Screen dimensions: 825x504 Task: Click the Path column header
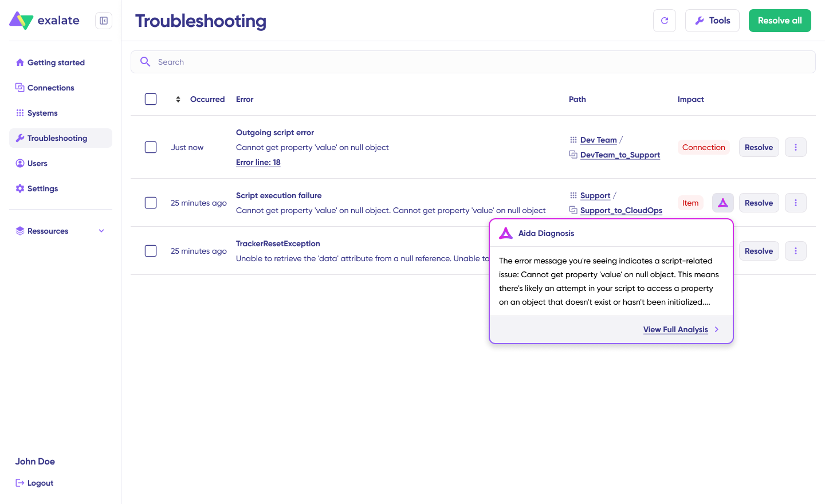click(x=577, y=99)
